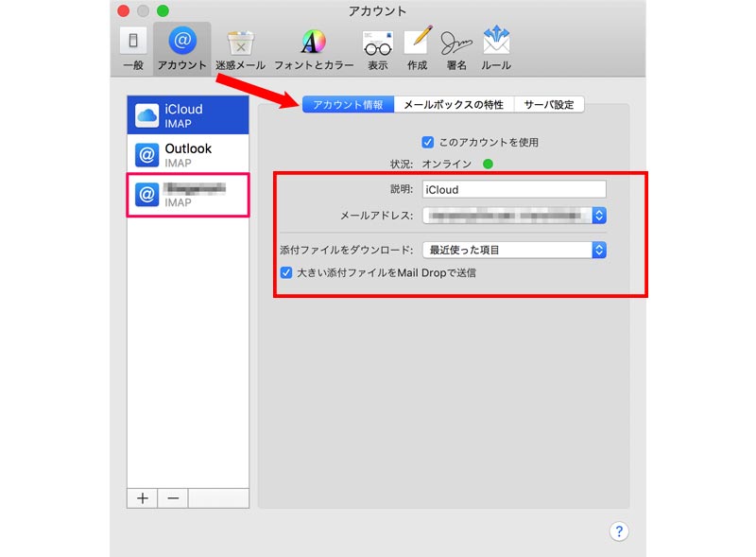Click the Outlook account @ icon
Screen dimensions: 756x557
coord(146,155)
